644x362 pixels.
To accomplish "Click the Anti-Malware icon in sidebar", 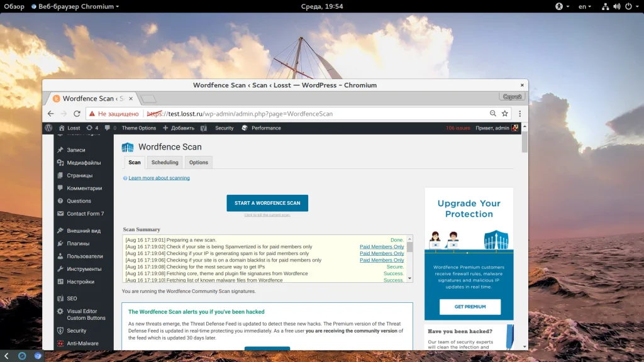I will (60, 343).
